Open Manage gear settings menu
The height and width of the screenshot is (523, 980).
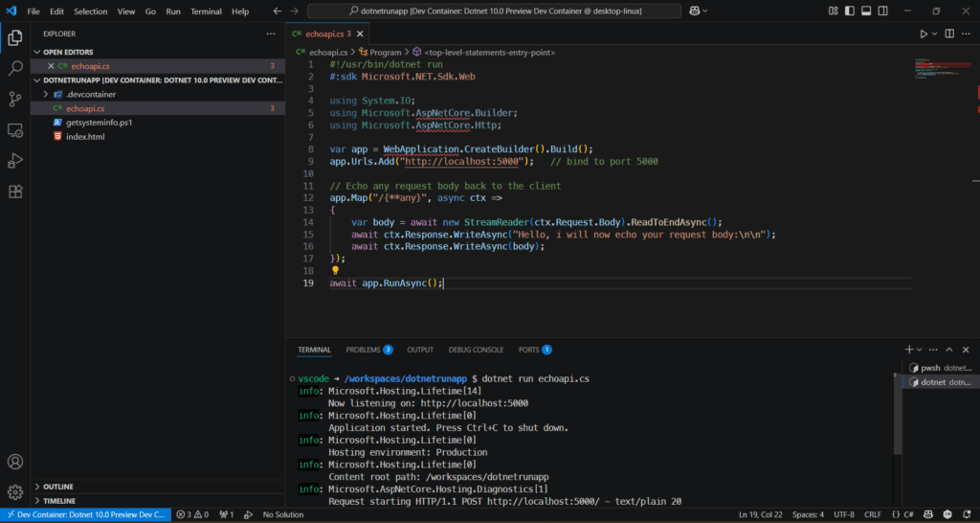pyautogui.click(x=15, y=491)
